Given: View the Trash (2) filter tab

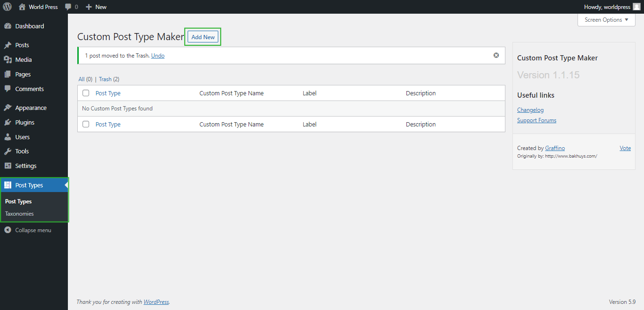Looking at the screenshot, I should 108,79.
